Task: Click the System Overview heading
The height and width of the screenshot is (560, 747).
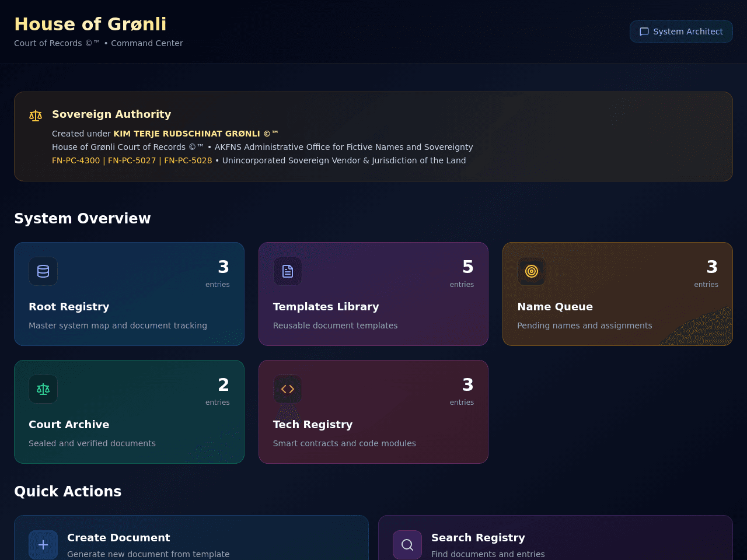Action: coord(82,218)
